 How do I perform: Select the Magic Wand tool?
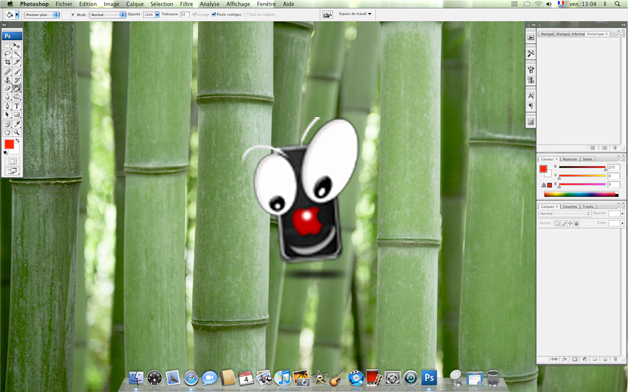17,53
